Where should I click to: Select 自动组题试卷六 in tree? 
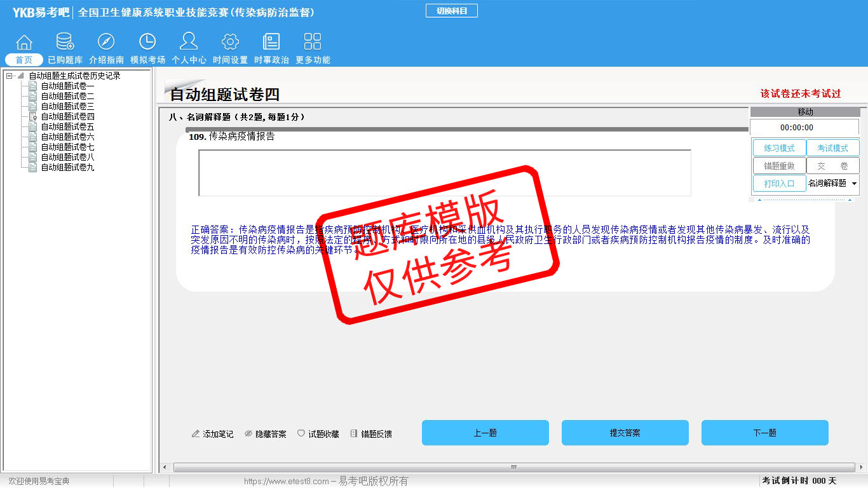[x=67, y=137]
